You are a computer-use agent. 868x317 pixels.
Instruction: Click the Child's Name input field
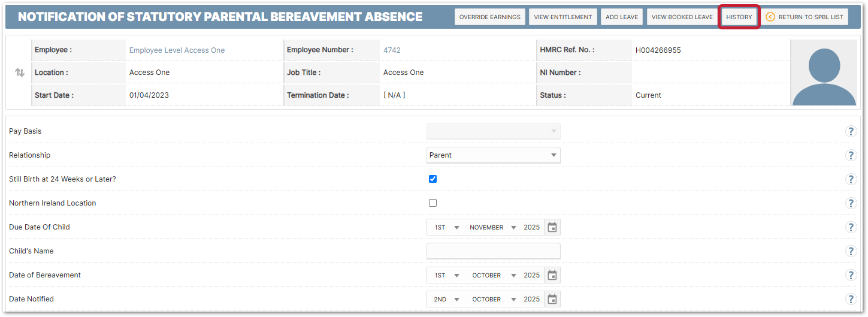point(493,251)
